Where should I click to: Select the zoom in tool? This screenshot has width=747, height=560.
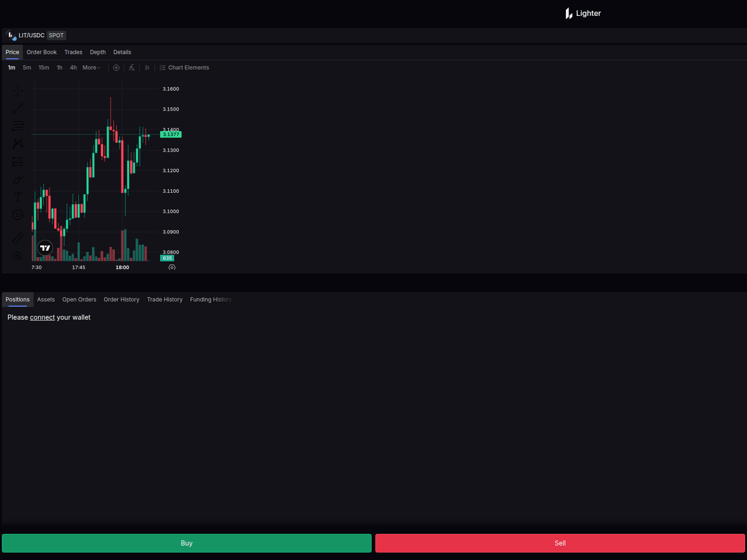pos(18,256)
